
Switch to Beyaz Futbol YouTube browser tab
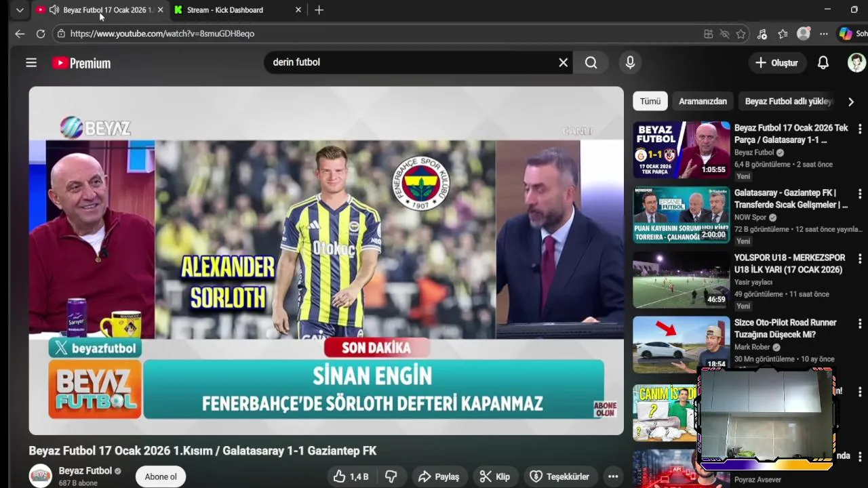[x=100, y=10]
